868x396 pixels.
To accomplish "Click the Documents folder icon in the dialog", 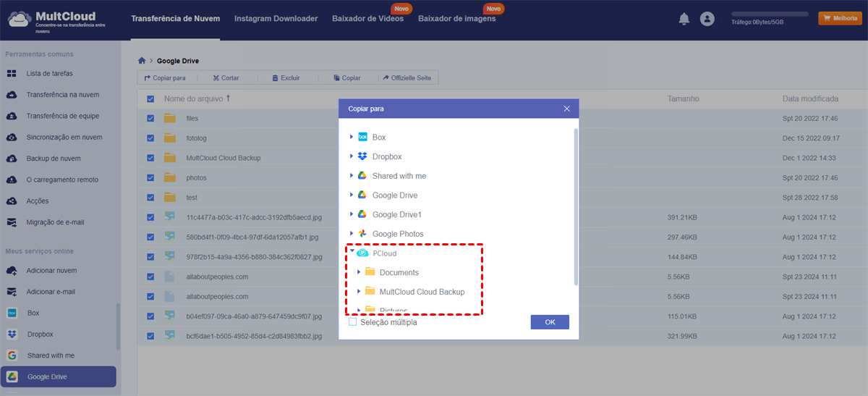I will [370, 272].
